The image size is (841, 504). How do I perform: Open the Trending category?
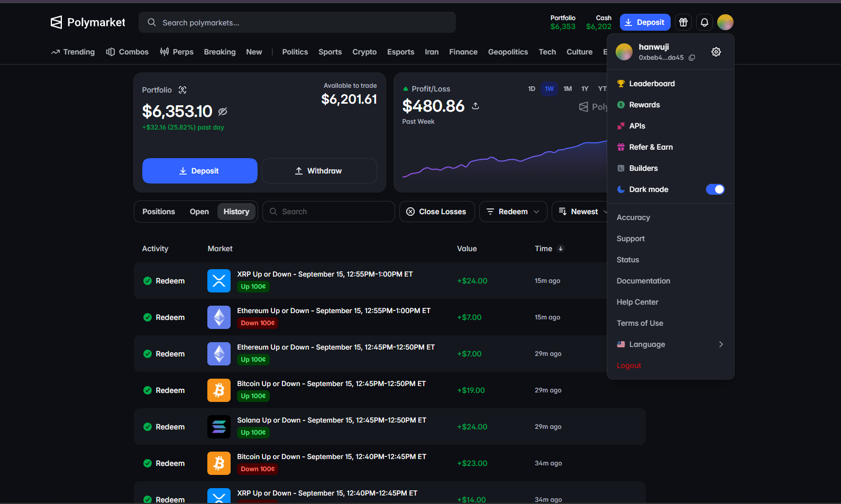coord(73,52)
